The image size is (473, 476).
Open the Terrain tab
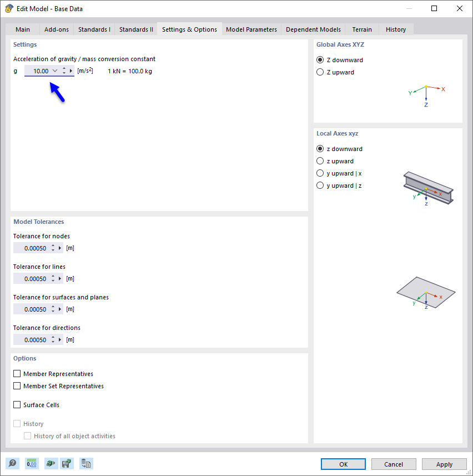(x=362, y=29)
